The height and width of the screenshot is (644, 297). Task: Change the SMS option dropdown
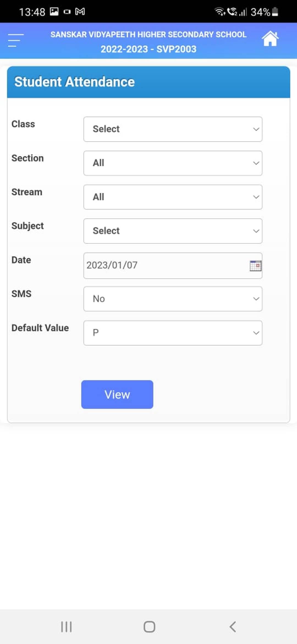pos(173,299)
